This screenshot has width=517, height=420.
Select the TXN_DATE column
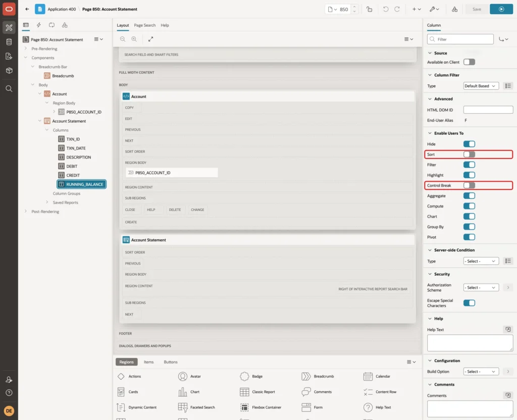[76, 148]
